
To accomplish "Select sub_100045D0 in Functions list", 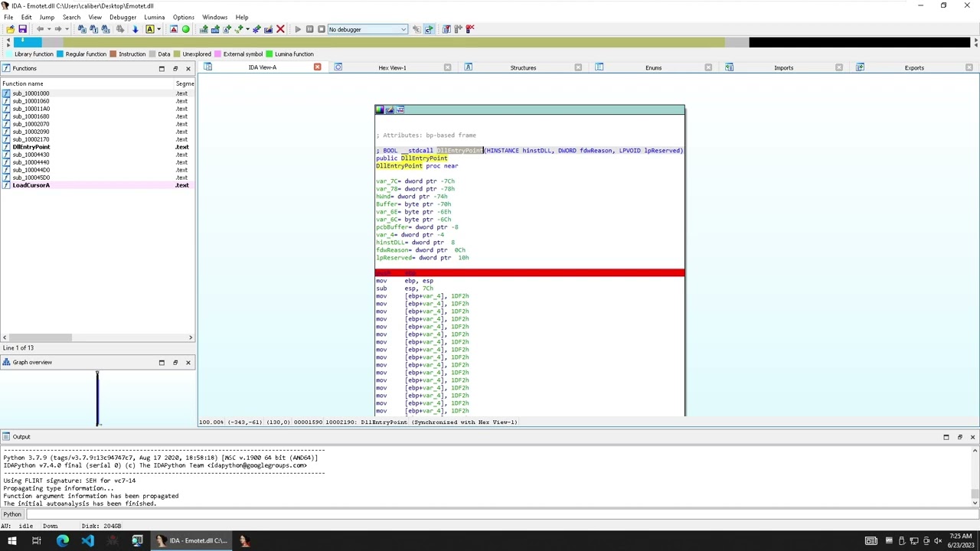I will click(97, 178).
